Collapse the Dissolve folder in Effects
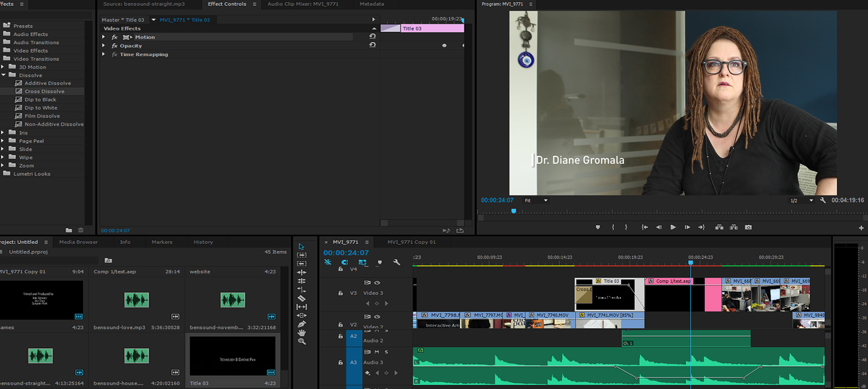Image resolution: width=868 pixels, height=389 pixels. pos(4,75)
